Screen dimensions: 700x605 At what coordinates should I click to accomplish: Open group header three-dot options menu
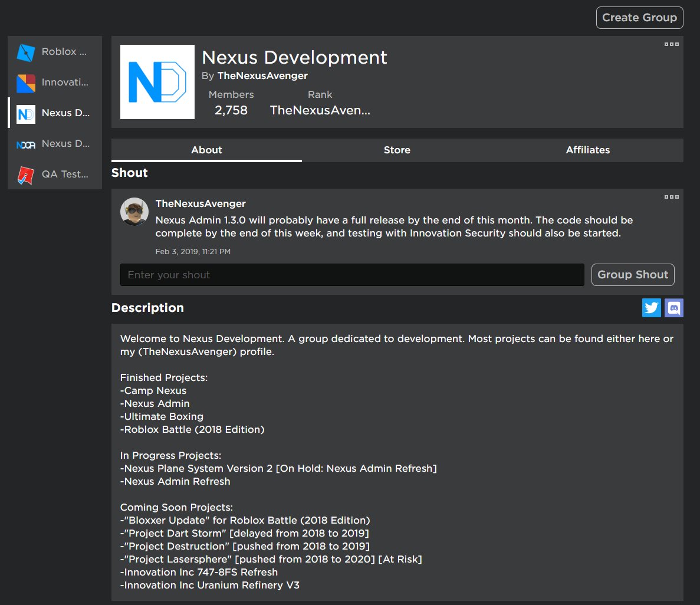(x=672, y=44)
